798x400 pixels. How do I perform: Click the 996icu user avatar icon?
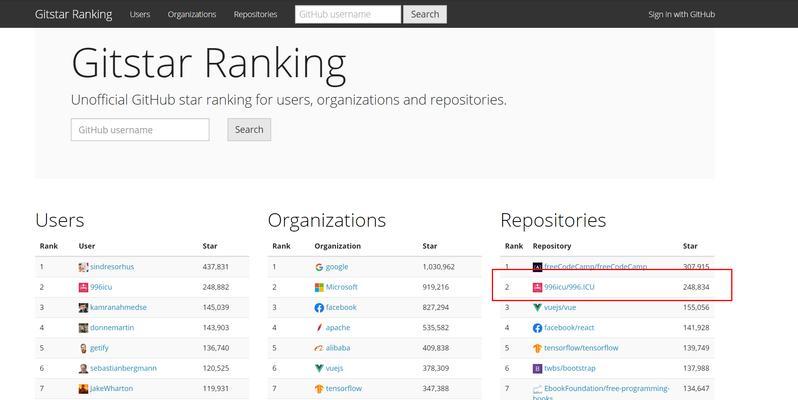[83, 288]
